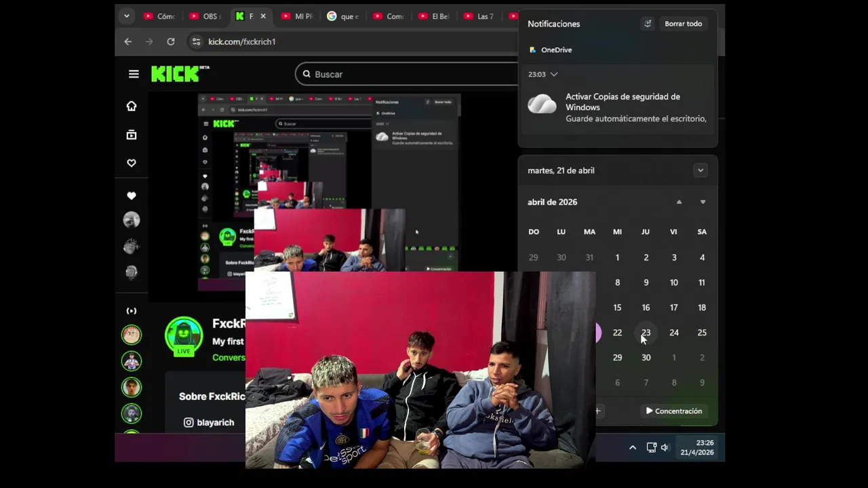Select day 24 in calendar
This screenshot has width=868, height=488.
(x=673, y=333)
